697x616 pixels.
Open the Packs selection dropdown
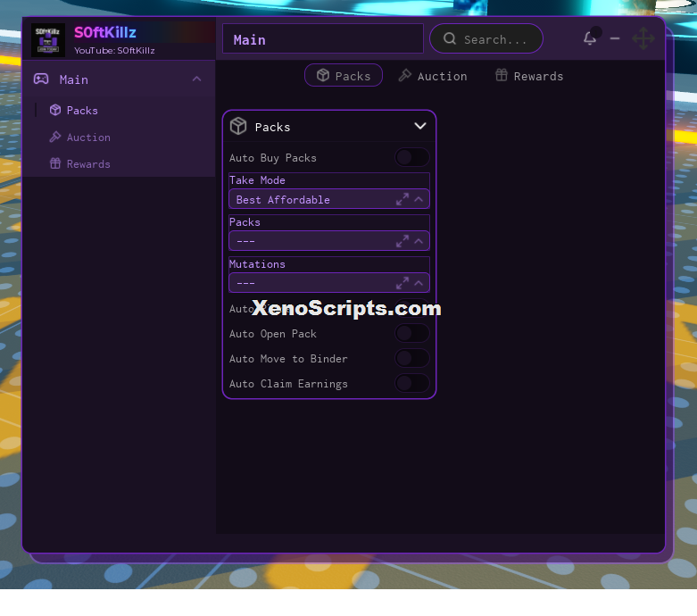[329, 241]
